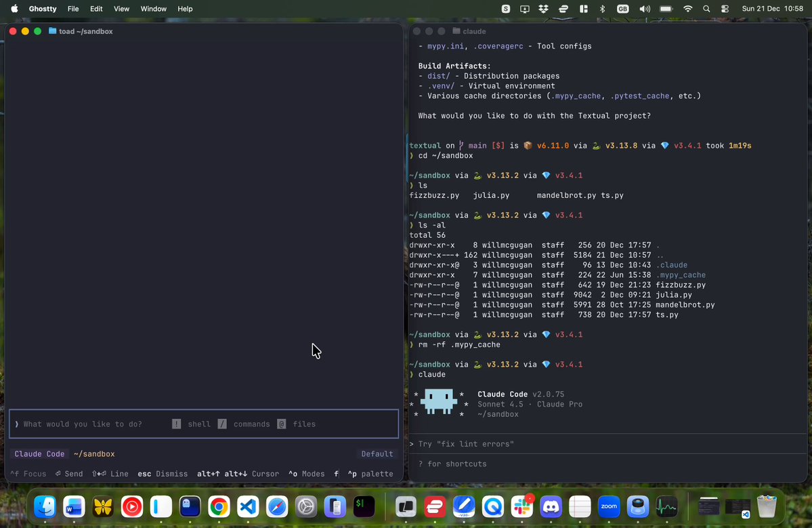812x528 pixels.
Task: Open the Edit menu
Action: (x=96, y=9)
